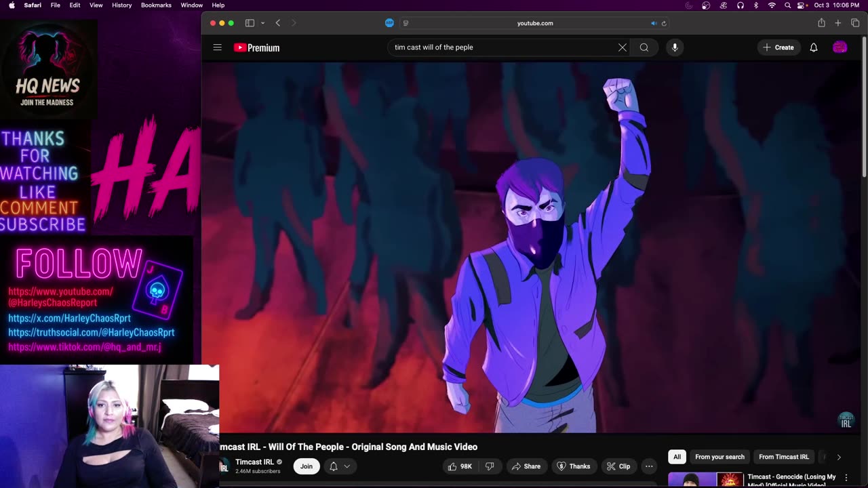Open the Edit menu
The height and width of the screenshot is (488, 868).
coord(75,5)
